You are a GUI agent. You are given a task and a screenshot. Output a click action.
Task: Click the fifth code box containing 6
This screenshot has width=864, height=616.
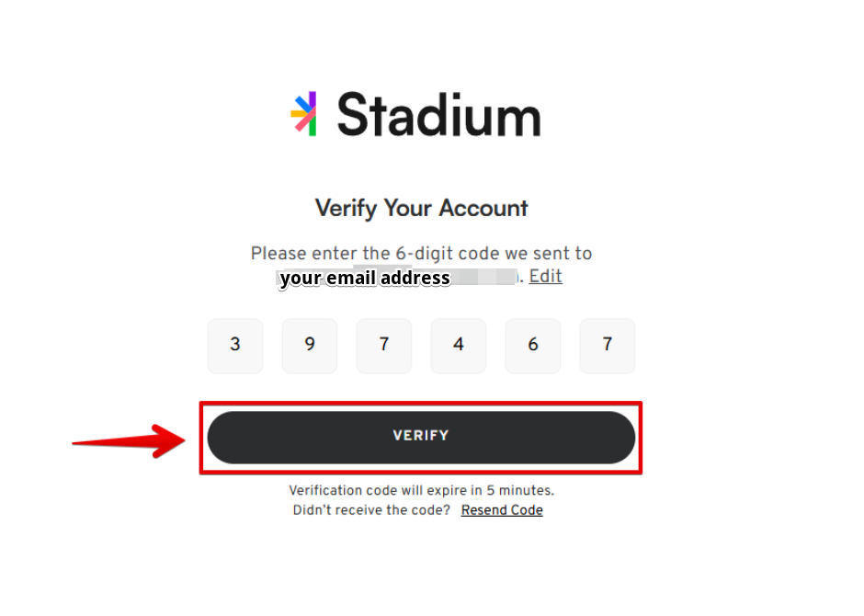(x=533, y=346)
